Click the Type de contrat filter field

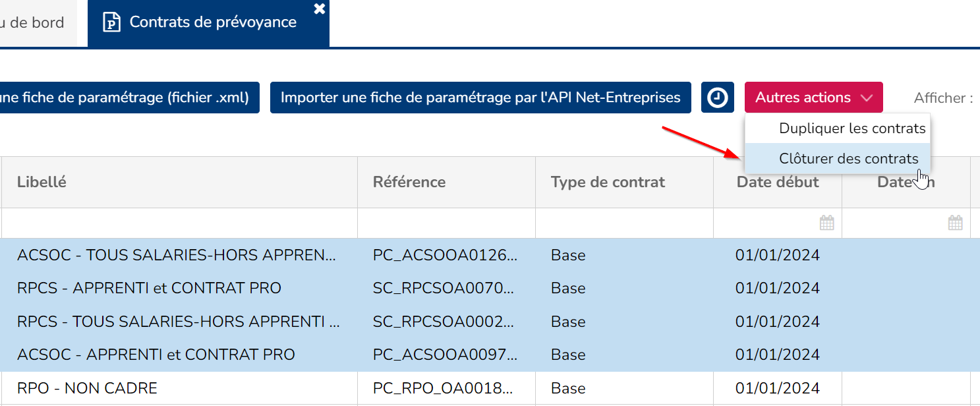(x=623, y=223)
